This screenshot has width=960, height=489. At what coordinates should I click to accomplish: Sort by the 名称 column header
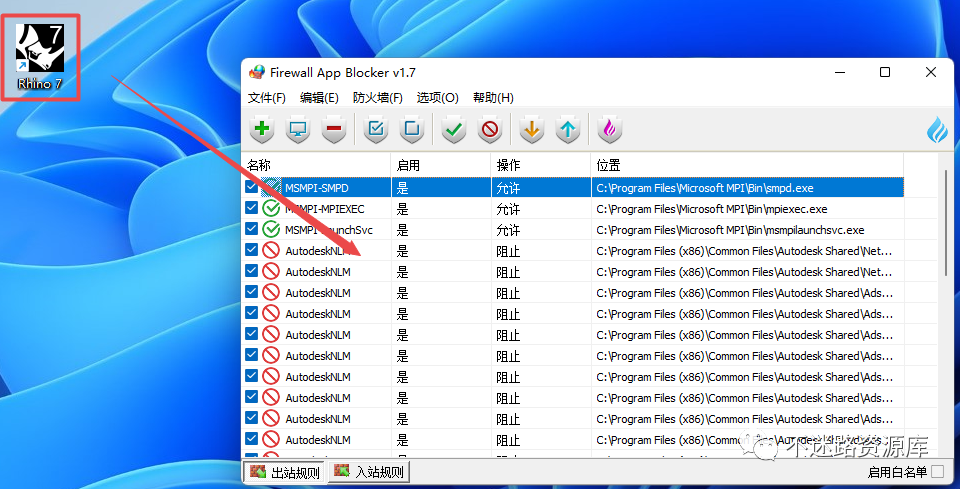(317, 165)
